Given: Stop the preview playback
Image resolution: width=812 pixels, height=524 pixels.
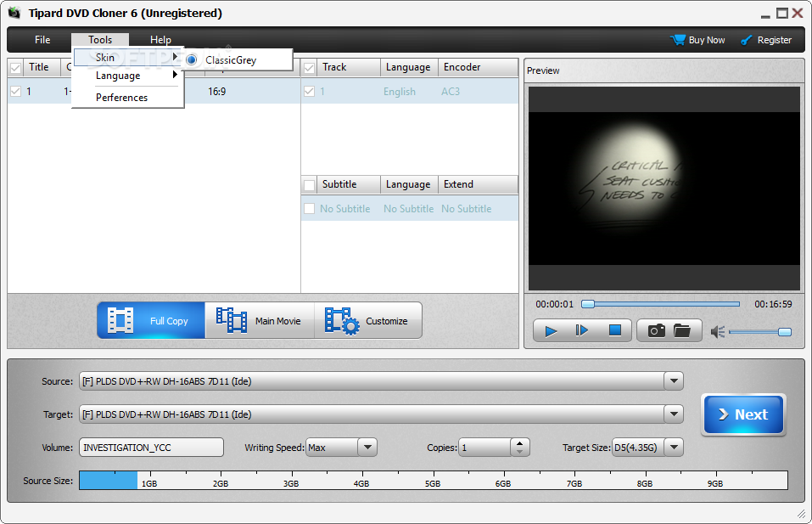Looking at the screenshot, I should [x=614, y=330].
